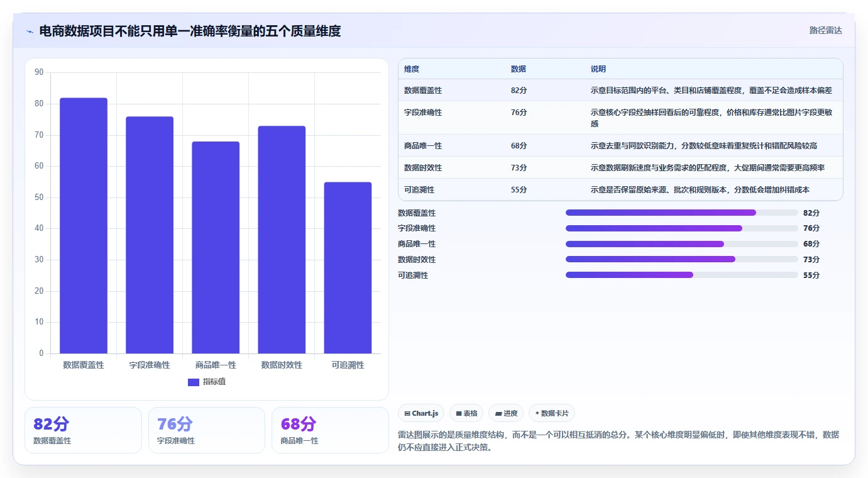Toggle the 指标值 legend color swatch
Image resolution: width=868 pixels, height=478 pixels.
(x=194, y=382)
